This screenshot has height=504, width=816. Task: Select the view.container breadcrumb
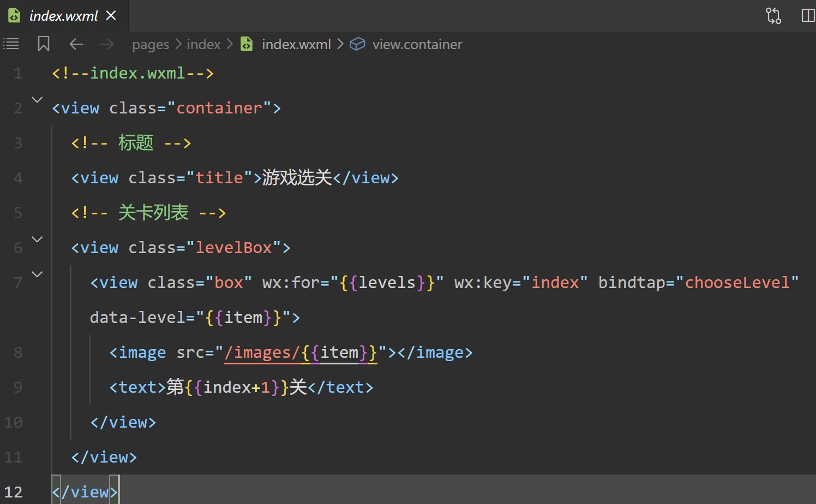[x=417, y=45]
